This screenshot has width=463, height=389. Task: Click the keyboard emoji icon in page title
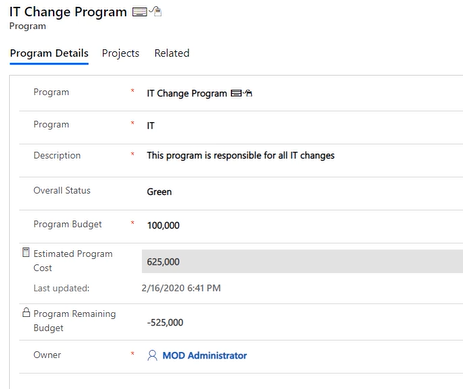click(139, 12)
